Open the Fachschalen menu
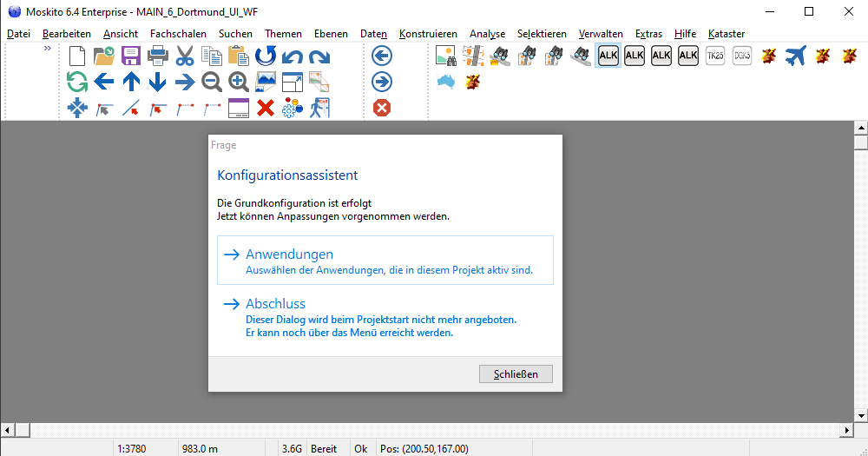This screenshot has height=456, width=868. click(x=178, y=34)
